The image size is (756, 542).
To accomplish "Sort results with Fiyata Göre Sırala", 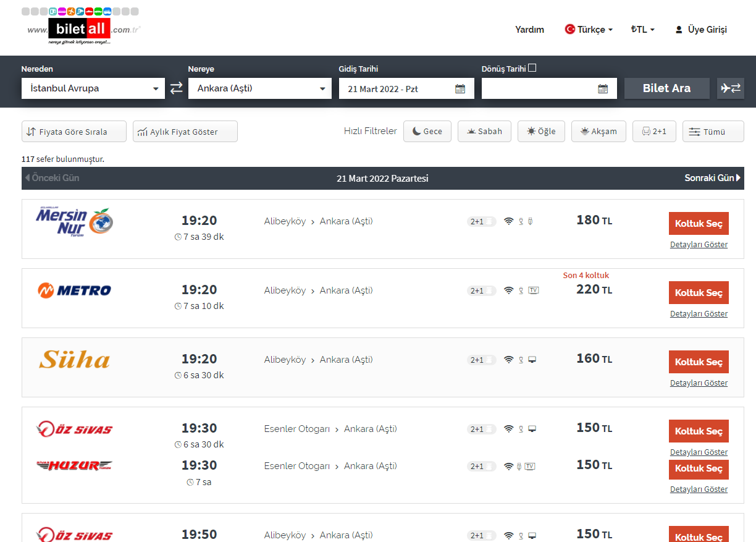I will tap(74, 132).
